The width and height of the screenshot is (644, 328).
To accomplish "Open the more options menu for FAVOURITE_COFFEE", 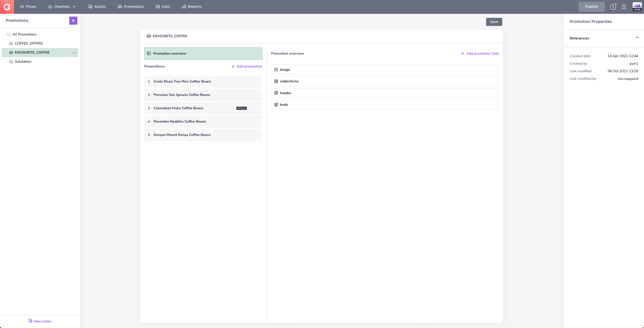I will (74, 53).
